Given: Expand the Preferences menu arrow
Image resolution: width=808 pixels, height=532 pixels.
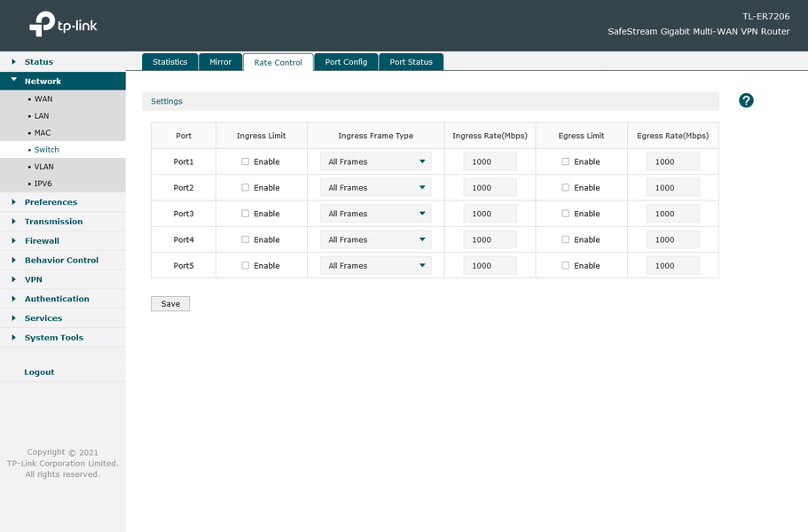Looking at the screenshot, I should point(14,202).
